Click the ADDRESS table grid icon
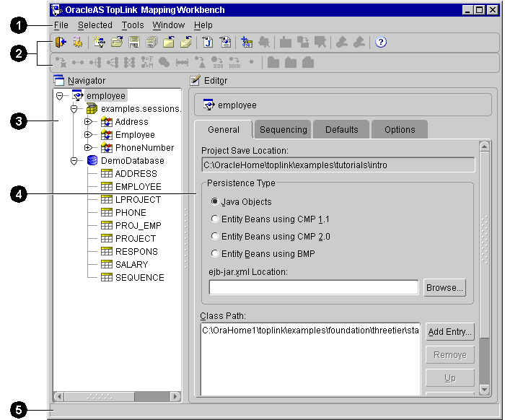 coord(106,173)
